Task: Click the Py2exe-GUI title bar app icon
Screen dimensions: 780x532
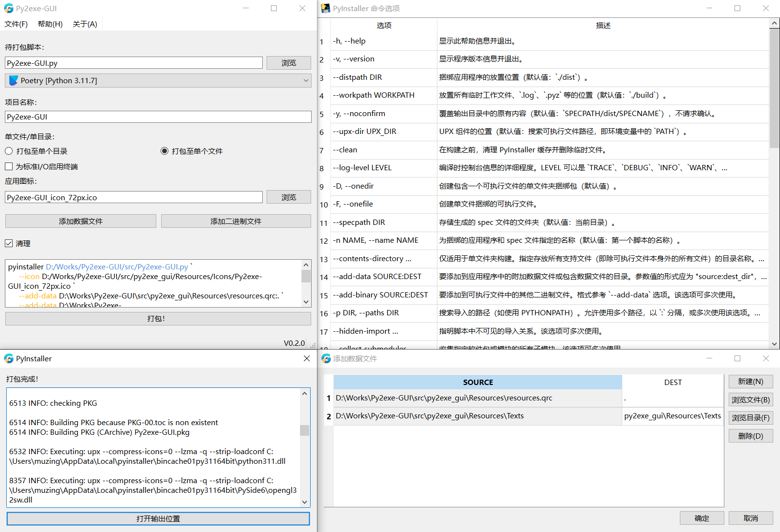Action: tap(9, 9)
